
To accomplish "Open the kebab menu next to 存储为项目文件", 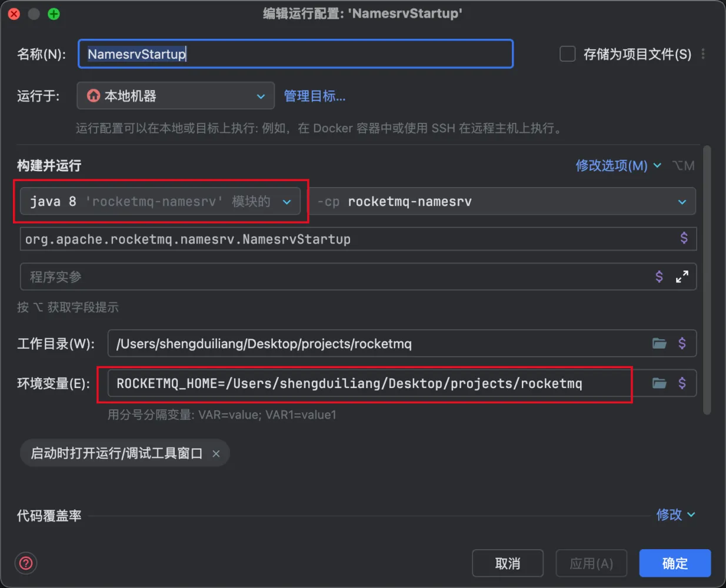I will [704, 54].
